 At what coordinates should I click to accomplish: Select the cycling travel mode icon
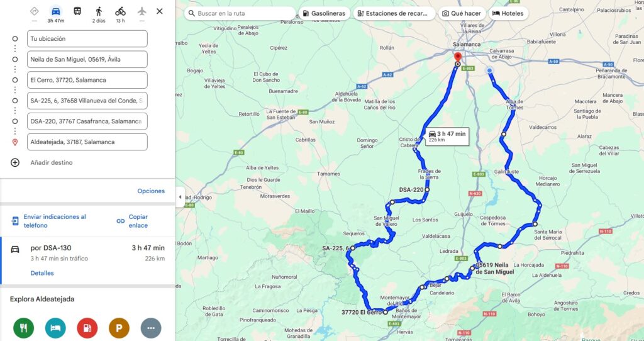click(x=120, y=11)
